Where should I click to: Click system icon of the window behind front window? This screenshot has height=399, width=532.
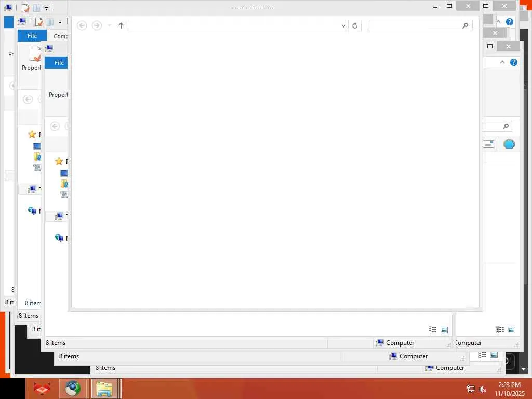pyautogui.click(x=49, y=48)
